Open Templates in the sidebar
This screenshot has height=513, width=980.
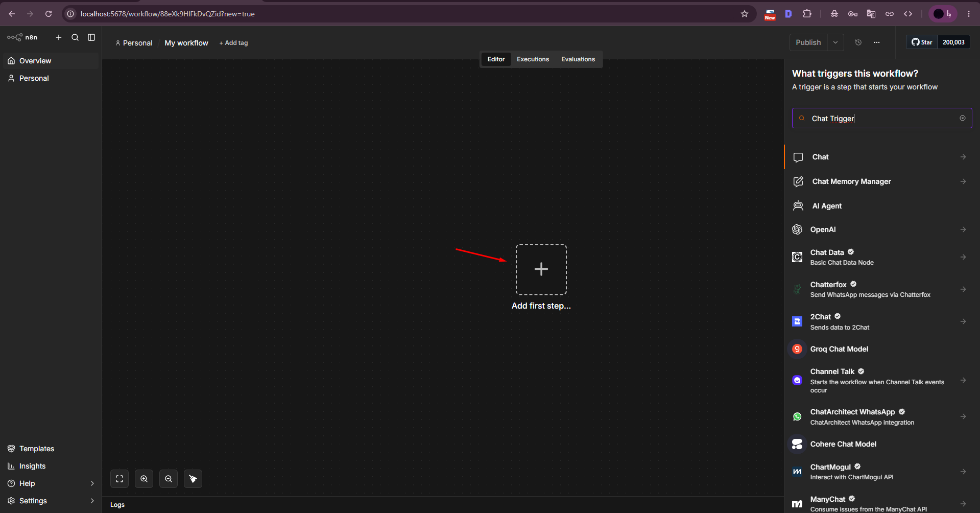[x=51, y=449]
